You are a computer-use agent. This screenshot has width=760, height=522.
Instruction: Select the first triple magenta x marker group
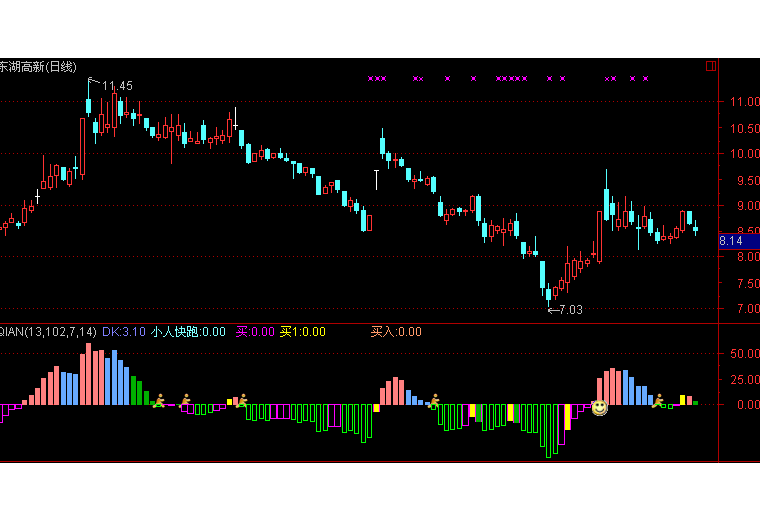pos(376,78)
